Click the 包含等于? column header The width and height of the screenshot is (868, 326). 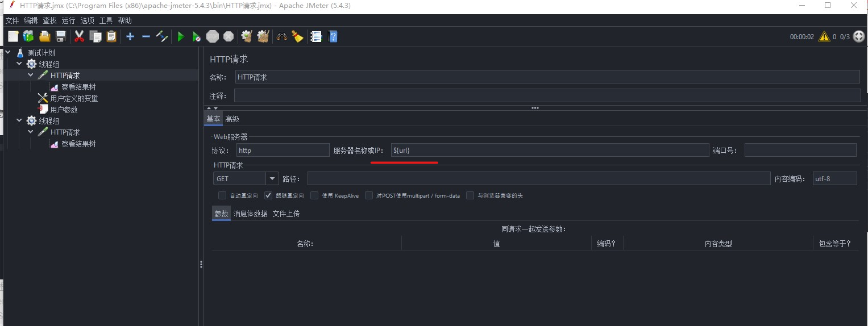[834, 244]
